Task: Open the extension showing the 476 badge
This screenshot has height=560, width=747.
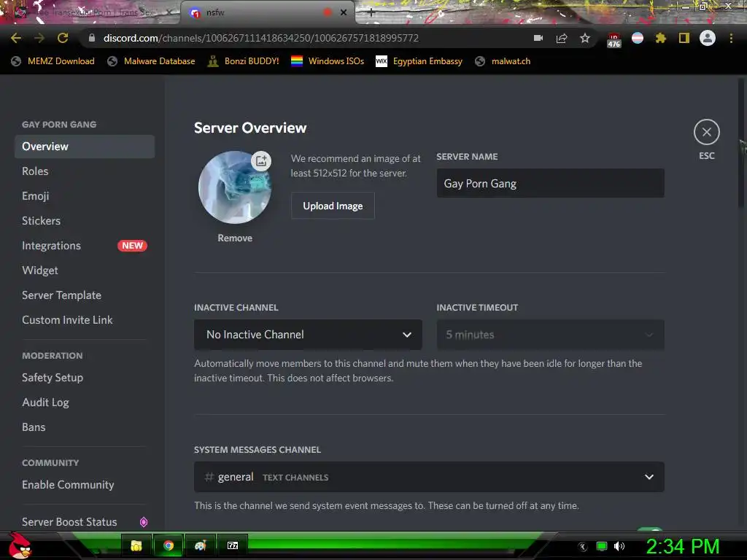Action: [x=614, y=40]
